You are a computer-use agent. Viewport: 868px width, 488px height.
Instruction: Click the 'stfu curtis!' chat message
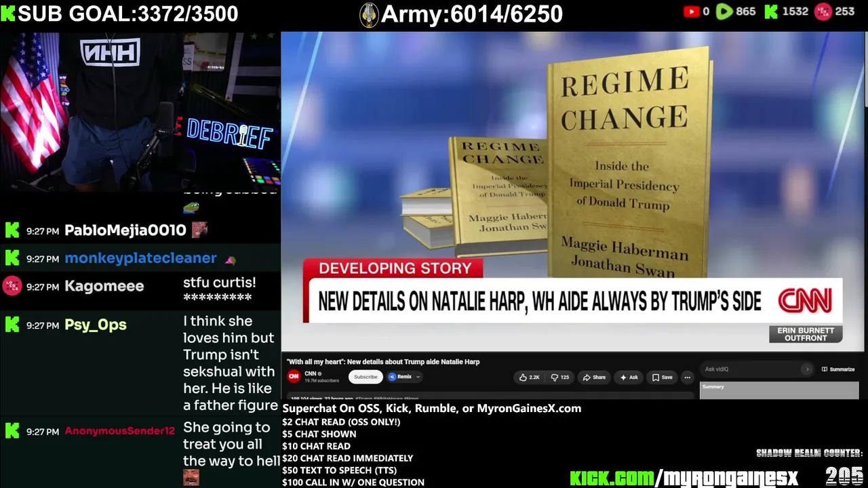coord(219,289)
